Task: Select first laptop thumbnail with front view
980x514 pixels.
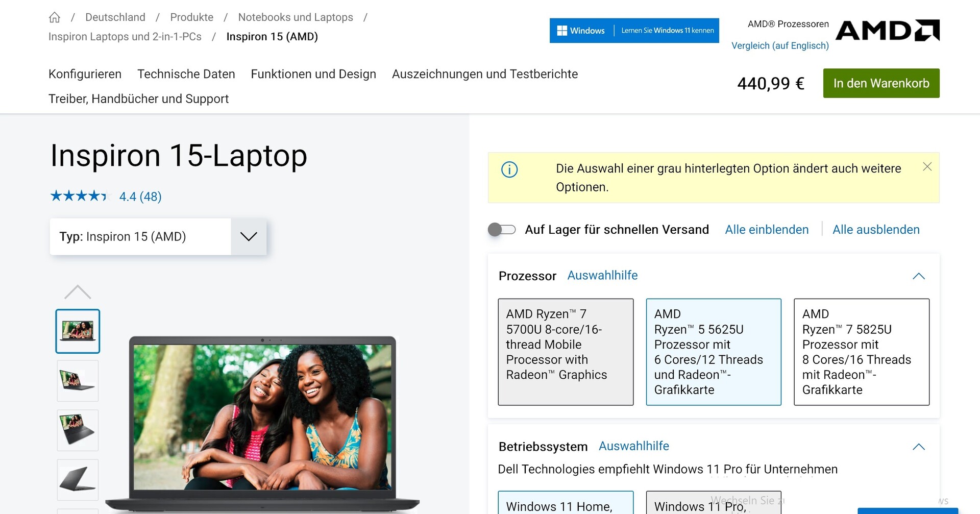Action: pyautogui.click(x=78, y=331)
